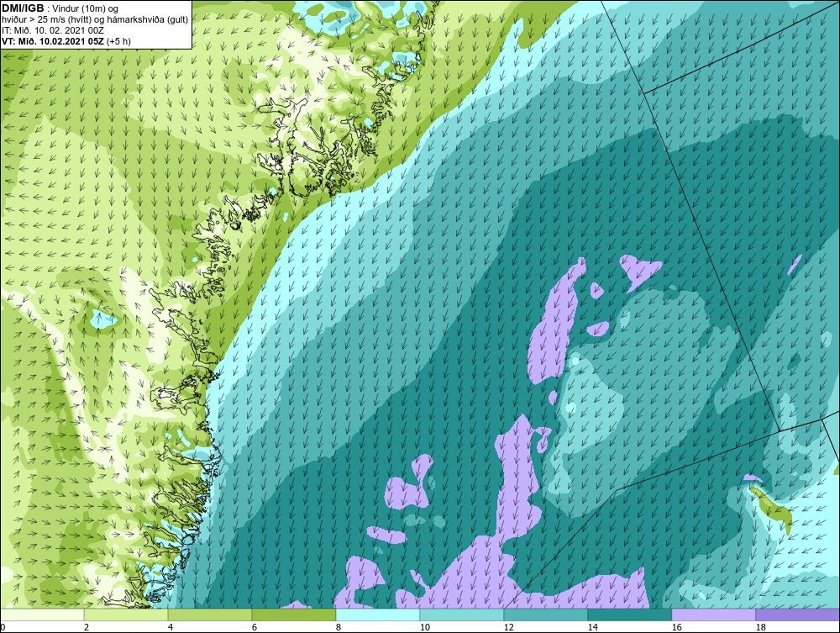Click the legend scale label "12"

pos(509,627)
